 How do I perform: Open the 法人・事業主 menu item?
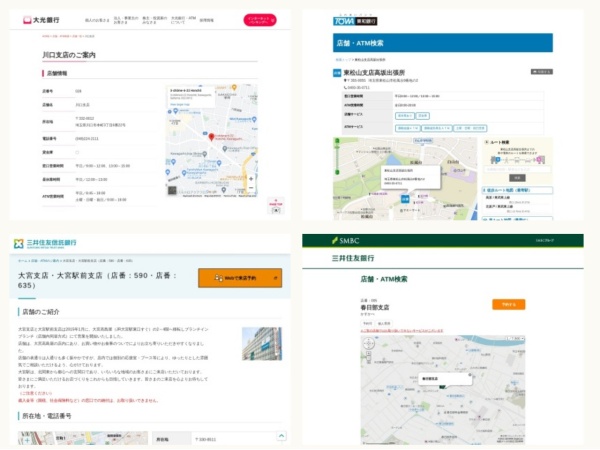[x=126, y=20]
